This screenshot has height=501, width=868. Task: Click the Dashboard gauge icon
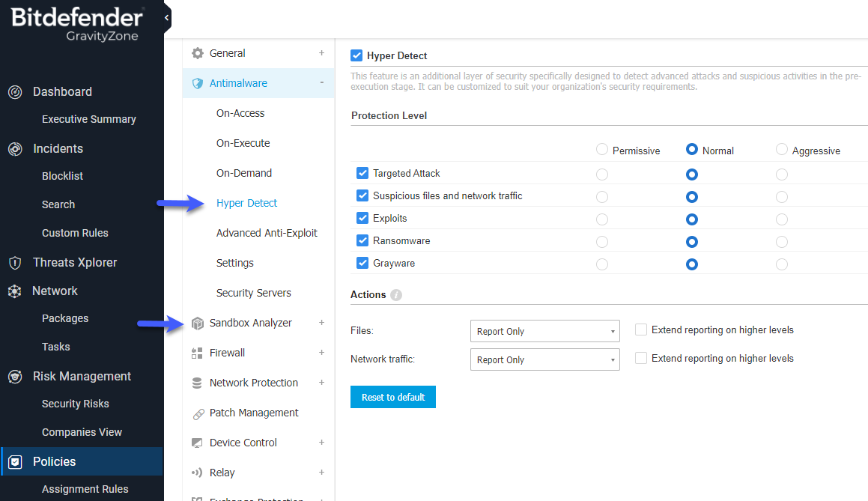click(15, 92)
